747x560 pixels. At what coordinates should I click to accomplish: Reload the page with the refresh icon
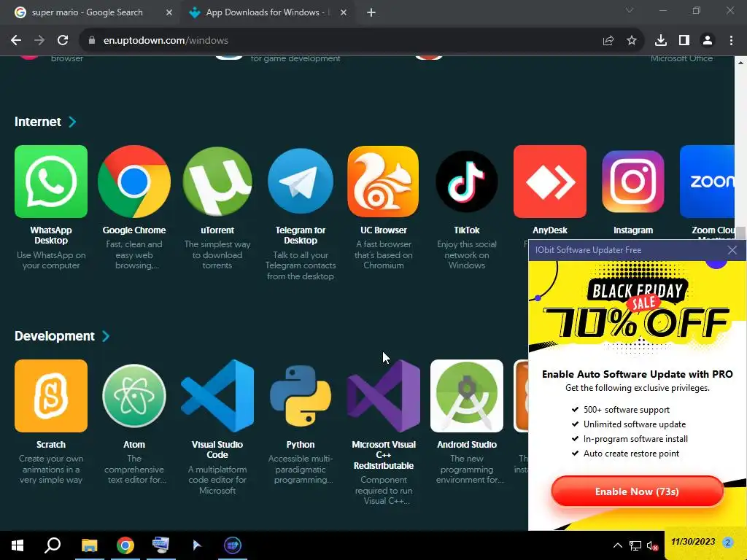tap(63, 41)
